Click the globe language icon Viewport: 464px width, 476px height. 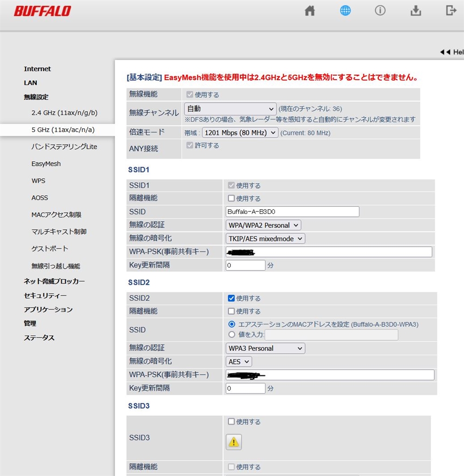pos(345,11)
